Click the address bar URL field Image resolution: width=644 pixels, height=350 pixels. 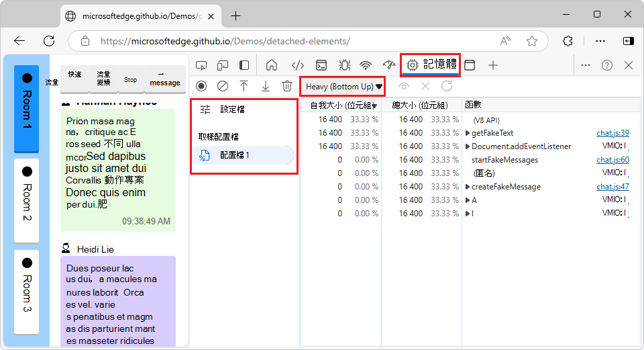pos(302,41)
